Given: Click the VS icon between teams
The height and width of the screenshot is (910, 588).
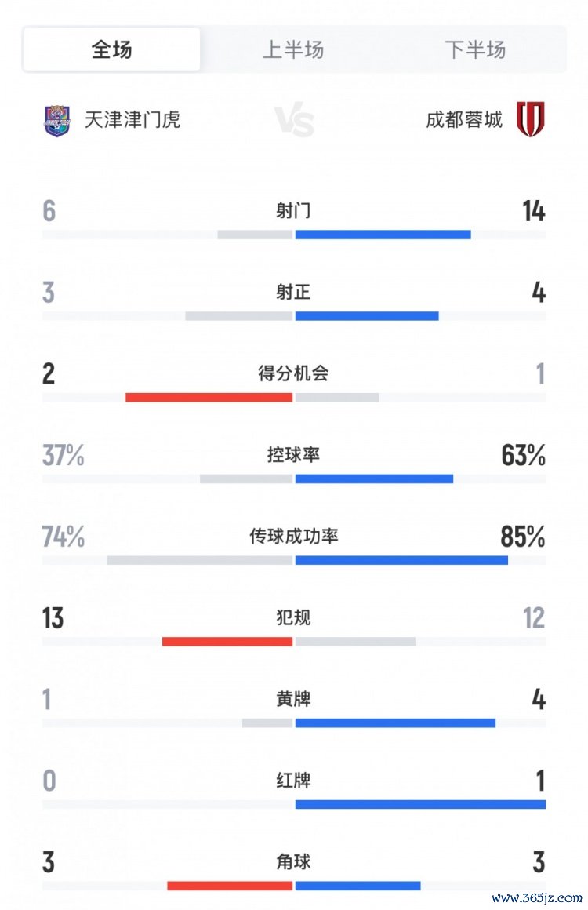Looking at the screenshot, I should pyautogui.click(x=294, y=122).
